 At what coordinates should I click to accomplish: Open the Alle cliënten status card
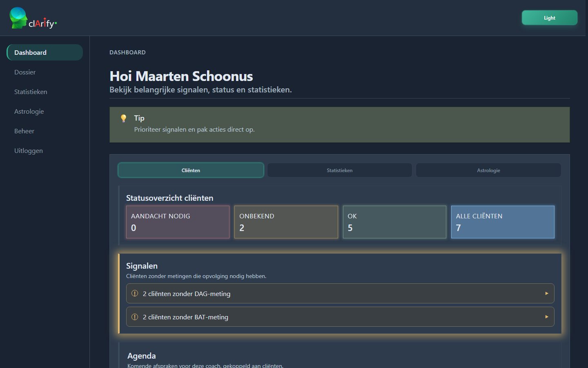(x=503, y=222)
